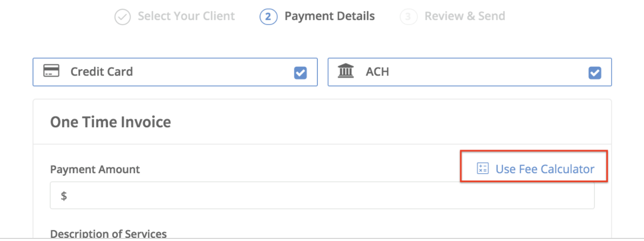This screenshot has height=241, width=644.
Task: Click the step 2 circle icon
Action: [x=268, y=17]
